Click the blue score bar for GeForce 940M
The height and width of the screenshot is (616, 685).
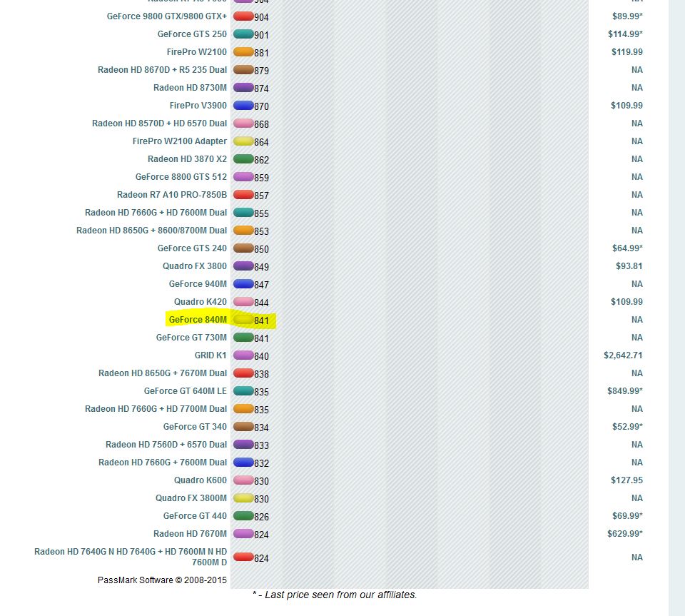click(243, 284)
